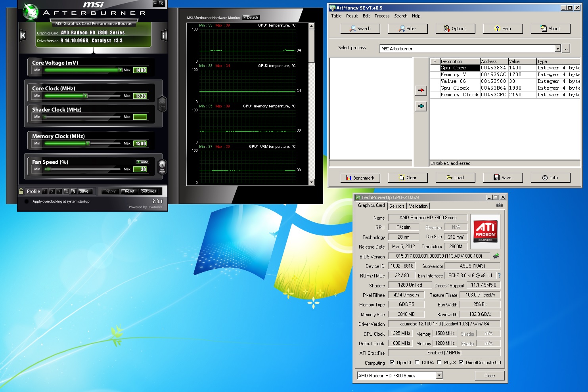
Task: Open ArtMoney Search menu
Action: (401, 16)
